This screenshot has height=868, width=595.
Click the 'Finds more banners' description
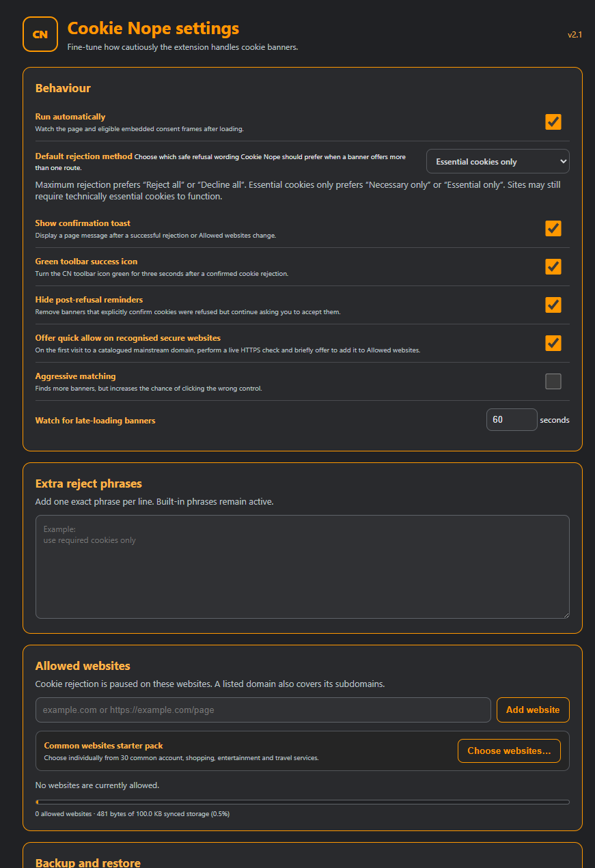pos(148,389)
